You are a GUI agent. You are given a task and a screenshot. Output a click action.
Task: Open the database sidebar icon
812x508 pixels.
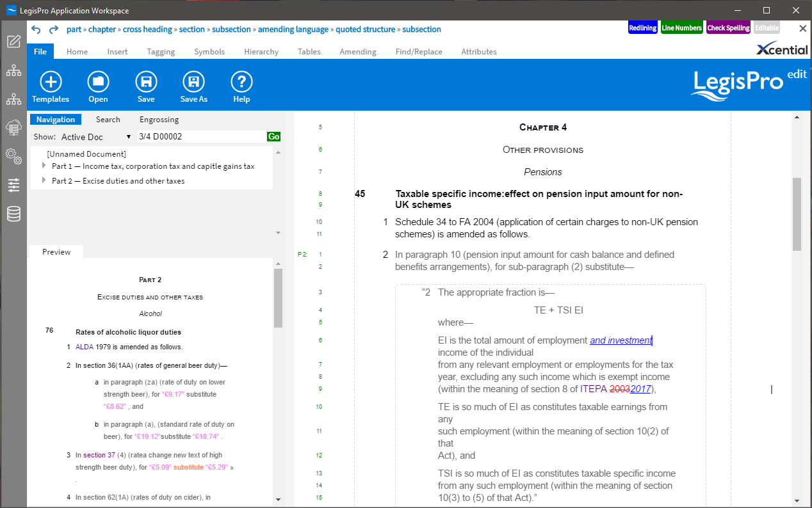pyautogui.click(x=13, y=214)
